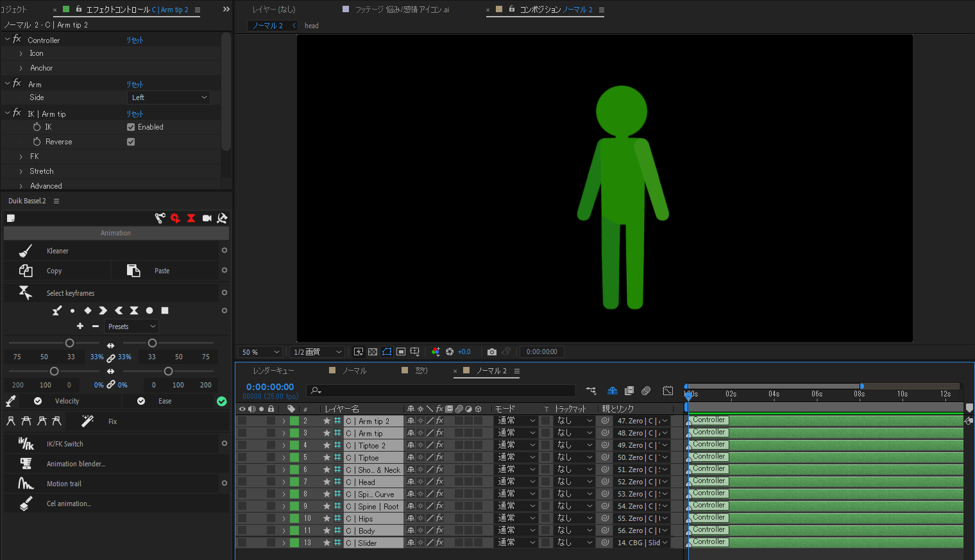This screenshot has height=560, width=975.
Task: Open the レンダーキュー tab
Action: 273,371
